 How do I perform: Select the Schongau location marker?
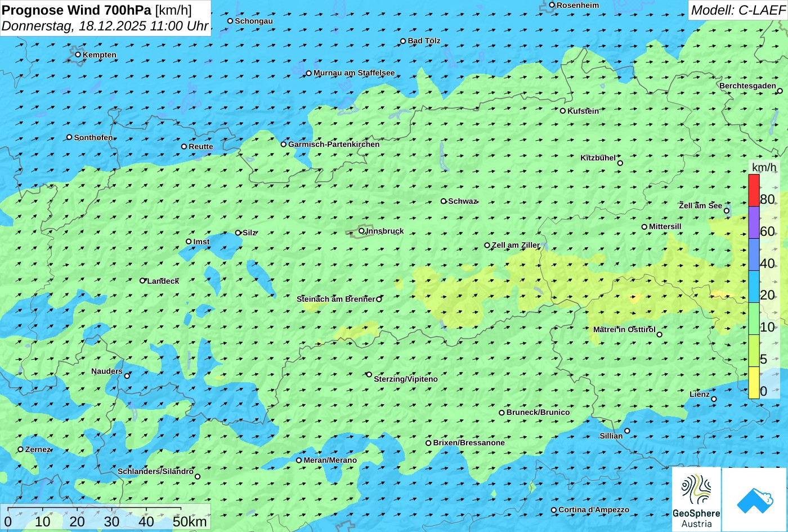[230, 21]
